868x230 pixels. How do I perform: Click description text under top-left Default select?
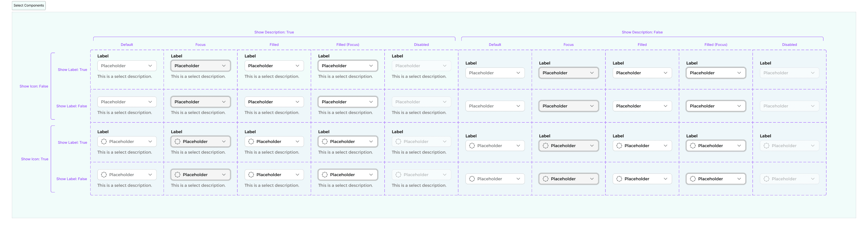click(125, 77)
